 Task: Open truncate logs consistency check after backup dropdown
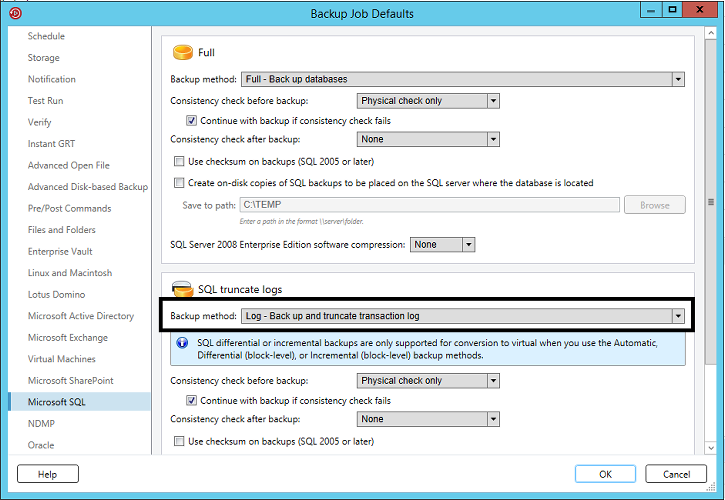point(428,419)
